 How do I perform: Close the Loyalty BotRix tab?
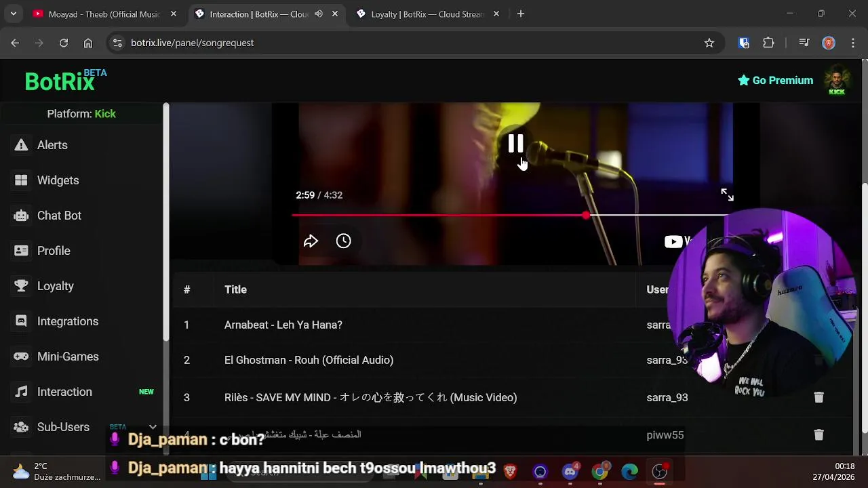pyautogui.click(x=496, y=14)
